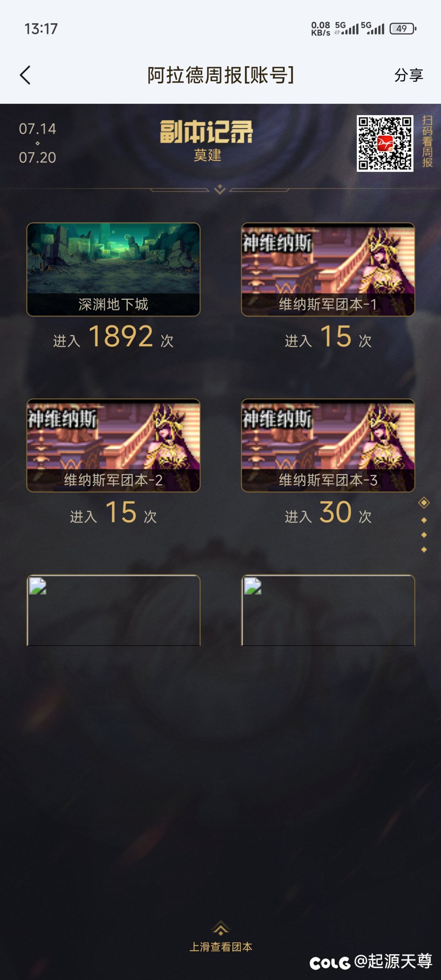Open the 深渊地下城 dungeon card
441x980 pixels.
click(x=114, y=269)
